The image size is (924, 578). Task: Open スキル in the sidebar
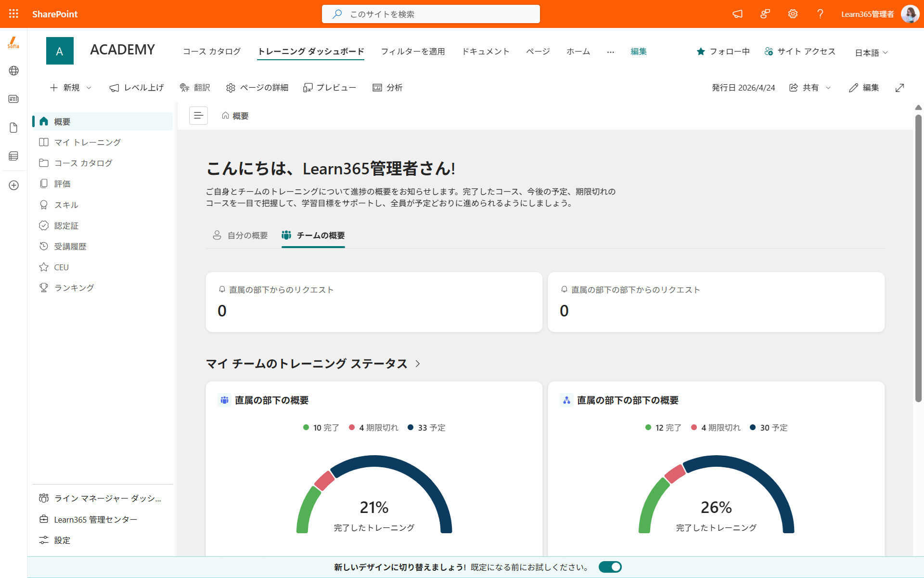click(103, 205)
